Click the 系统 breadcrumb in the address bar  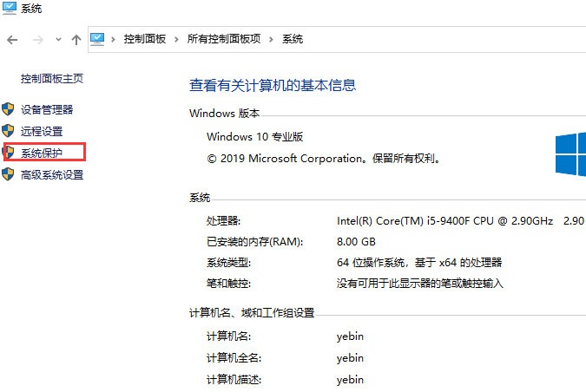coord(293,40)
